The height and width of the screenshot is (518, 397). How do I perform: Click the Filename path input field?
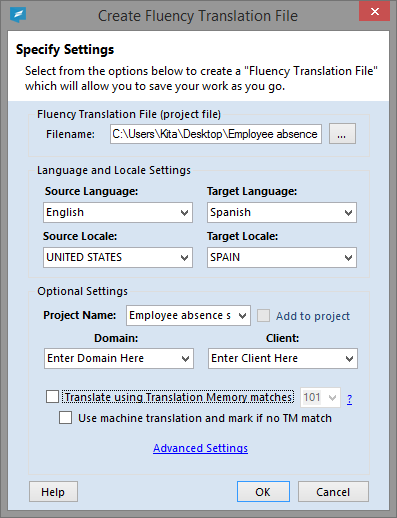(216, 134)
